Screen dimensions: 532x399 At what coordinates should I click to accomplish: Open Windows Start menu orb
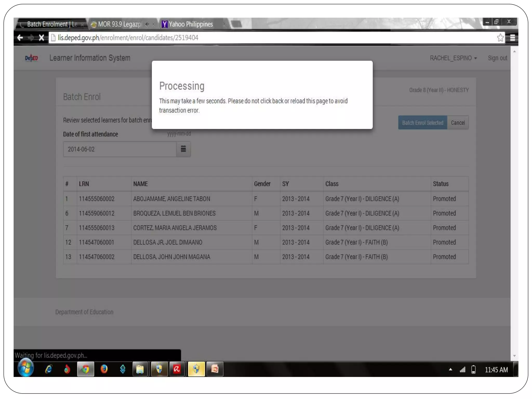(x=26, y=368)
